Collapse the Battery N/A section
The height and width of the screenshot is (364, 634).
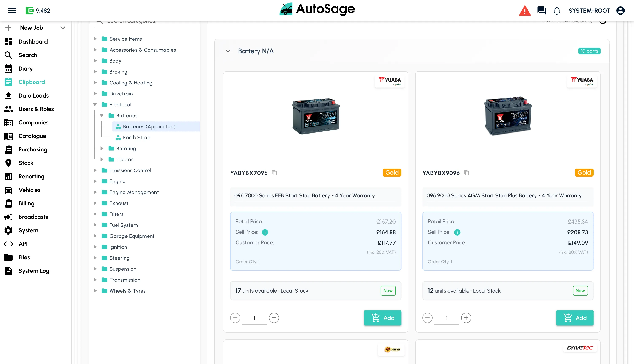click(x=228, y=51)
